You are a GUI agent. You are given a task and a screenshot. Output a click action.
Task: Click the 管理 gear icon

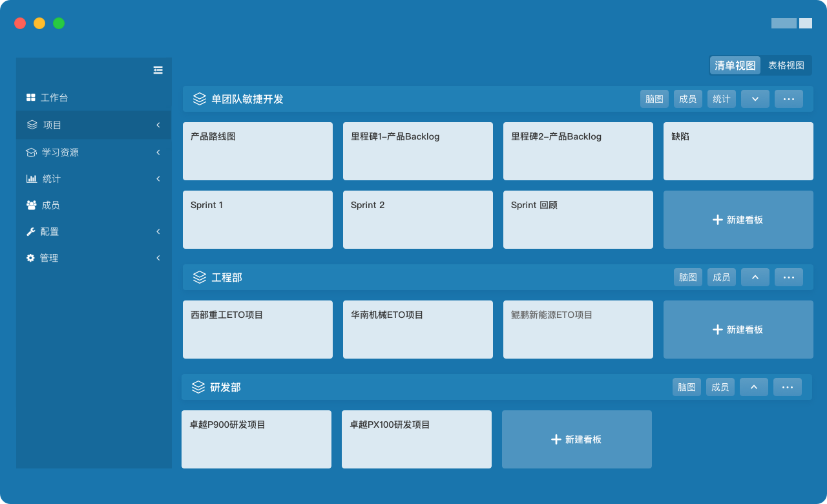click(30, 258)
